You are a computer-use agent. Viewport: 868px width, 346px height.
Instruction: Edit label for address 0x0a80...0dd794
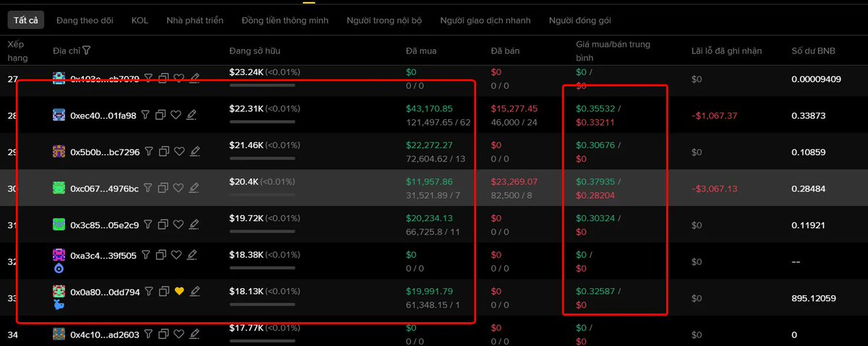click(194, 291)
